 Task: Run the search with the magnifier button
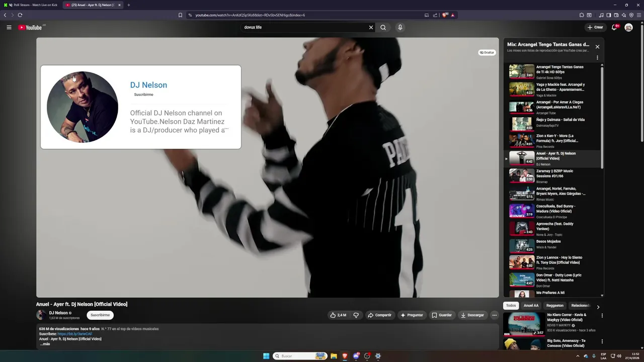click(x=383, y=27)
